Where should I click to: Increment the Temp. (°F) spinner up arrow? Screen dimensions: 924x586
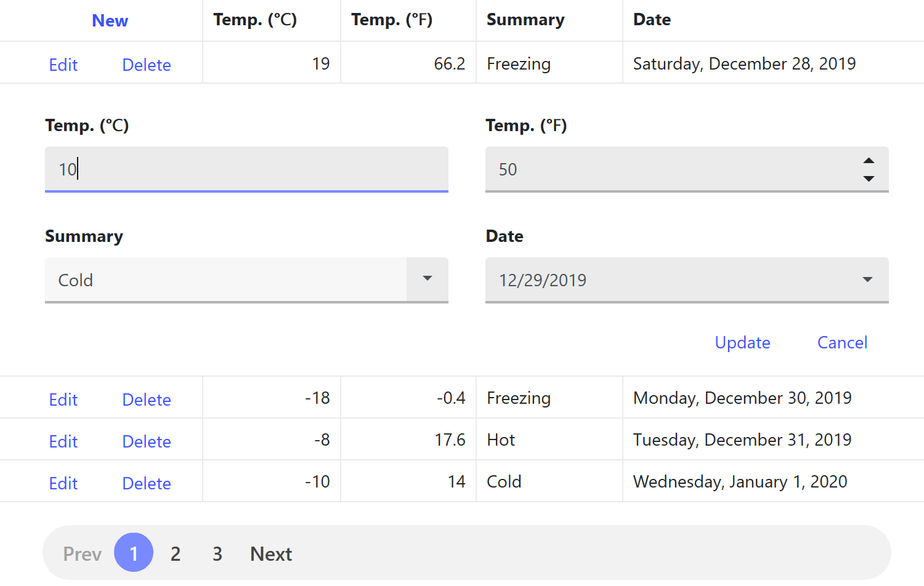point(869,161)
